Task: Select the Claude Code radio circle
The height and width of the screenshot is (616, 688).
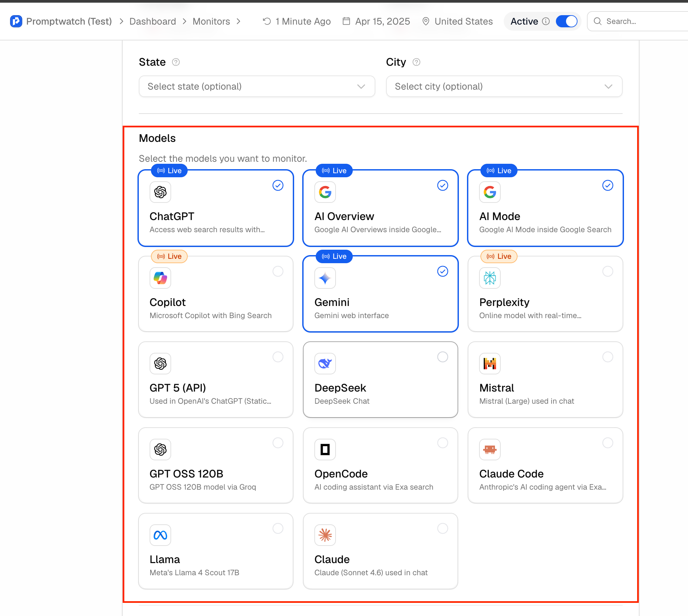Action: pos(608,443)
